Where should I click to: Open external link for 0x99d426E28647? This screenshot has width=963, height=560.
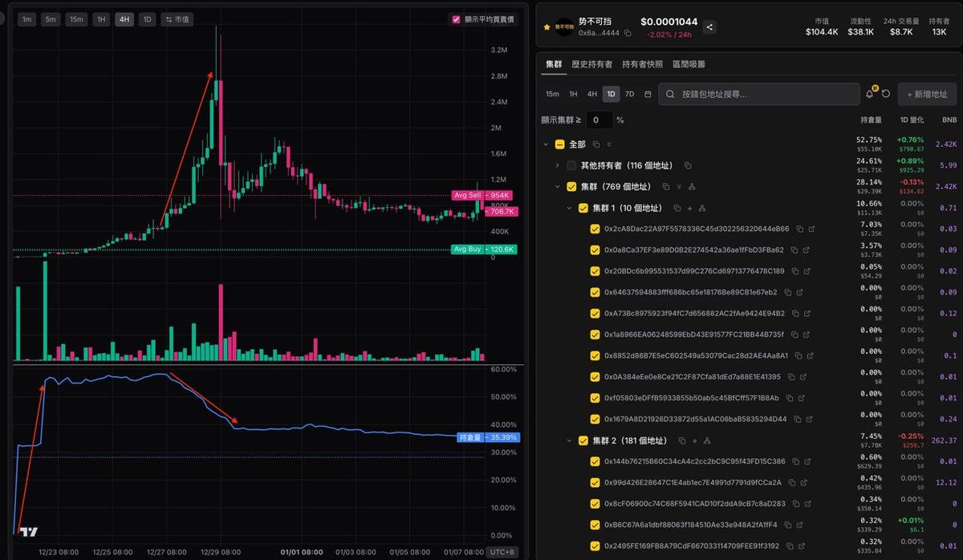click(804, 482)
